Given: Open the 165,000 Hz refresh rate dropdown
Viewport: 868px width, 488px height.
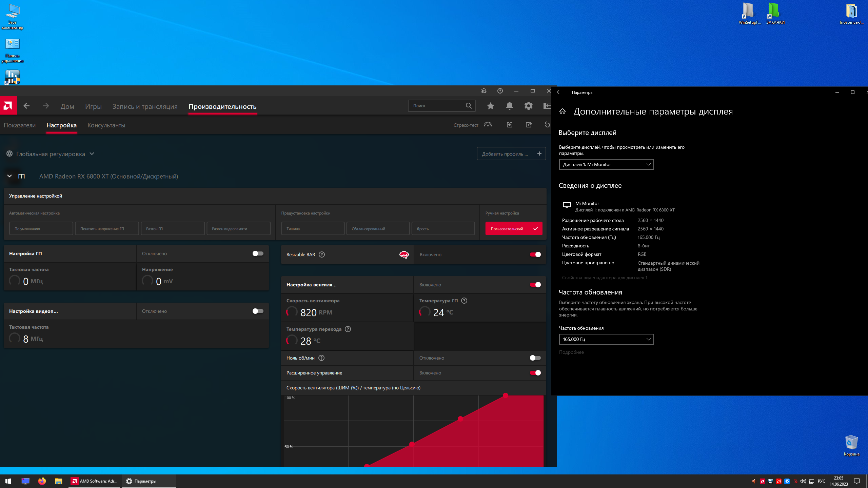Looking at the screenshot, I should tap(606, 339).
